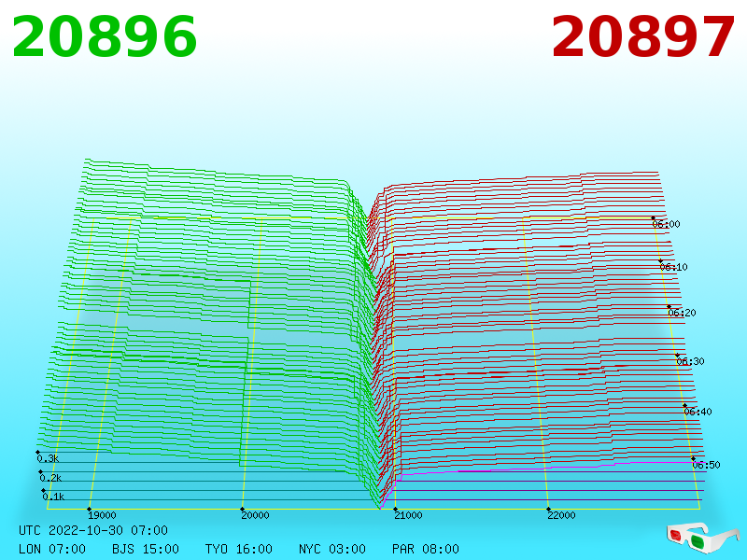Click the 0.3k depth axis label
747x560 pixels.
coord(48,458)
